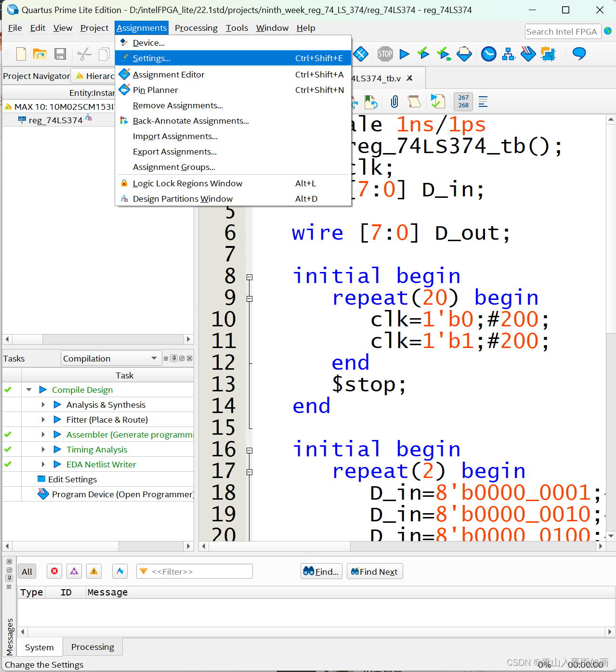
Task: Click the Chip Planner icon beside the STOP sign
Action: click(361, 54)
